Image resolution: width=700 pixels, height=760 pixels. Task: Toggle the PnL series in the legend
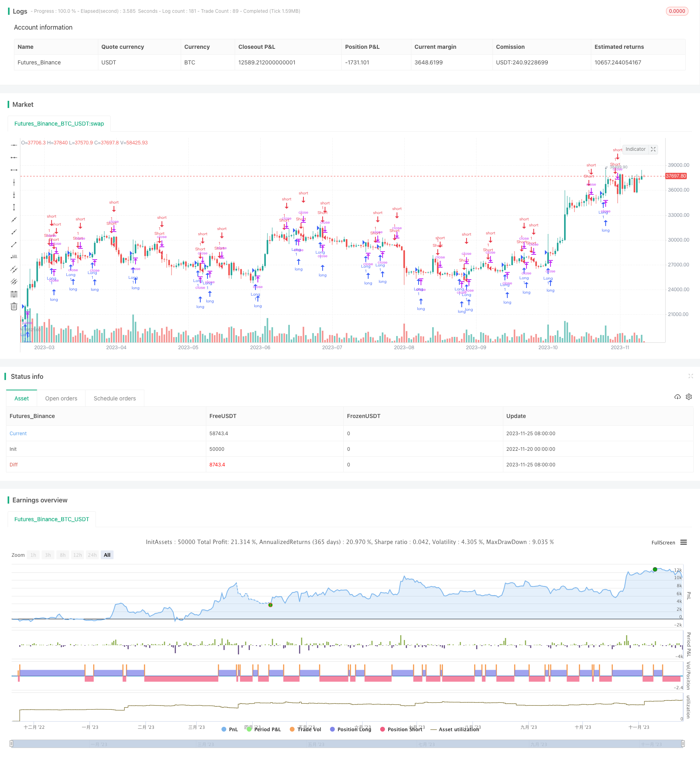click(229, 729)
